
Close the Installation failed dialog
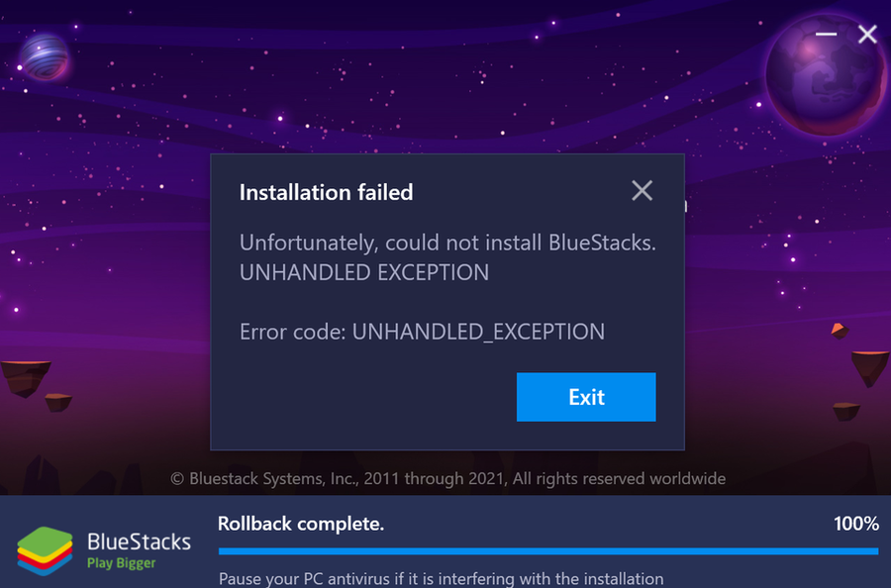click(642, 190)
